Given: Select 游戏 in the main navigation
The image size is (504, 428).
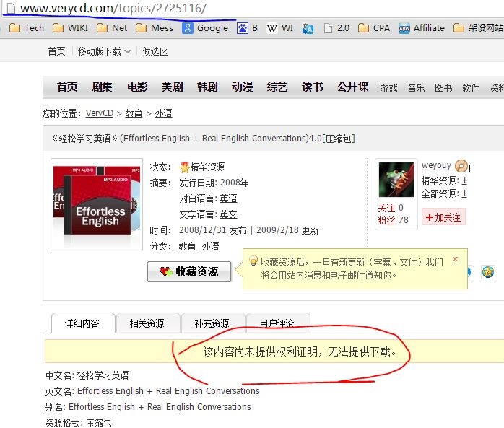Looking at the screenshot, I should coord(388,88).
